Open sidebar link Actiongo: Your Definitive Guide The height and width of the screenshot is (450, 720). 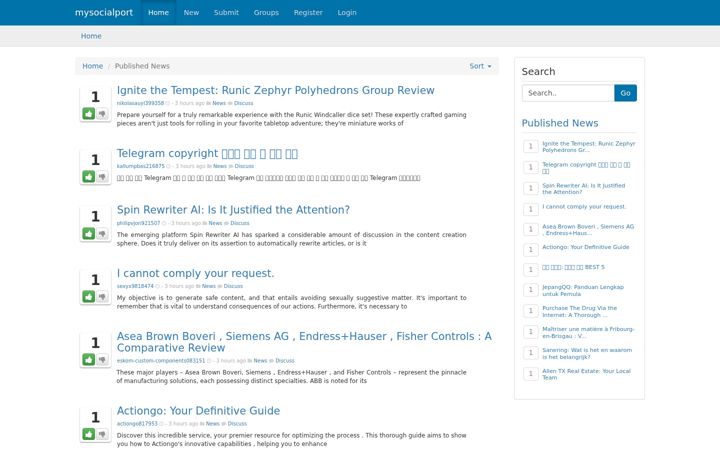pos(585,247)
